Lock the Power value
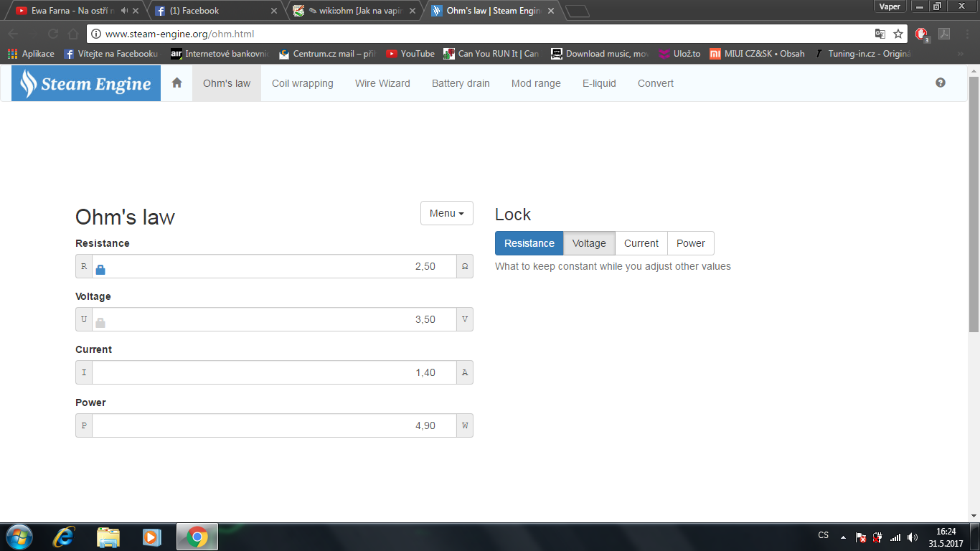 [x=690, y=243]
